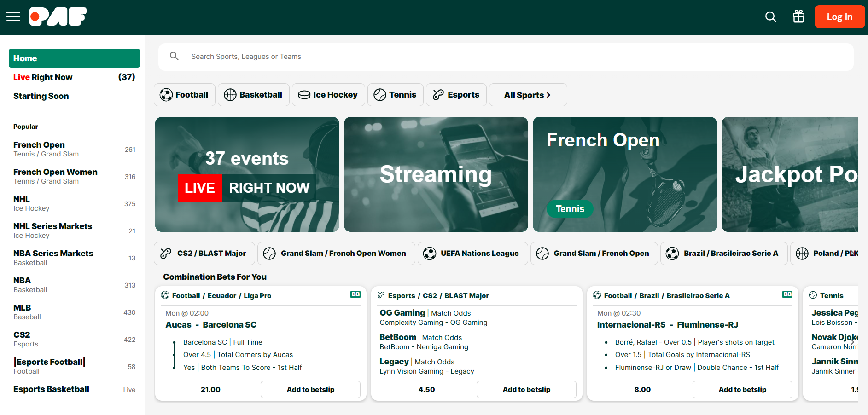The width and height of the screenshot is (868, 415).
Task: Open NBA Basketball in sidebar
Action: point(74,285)
